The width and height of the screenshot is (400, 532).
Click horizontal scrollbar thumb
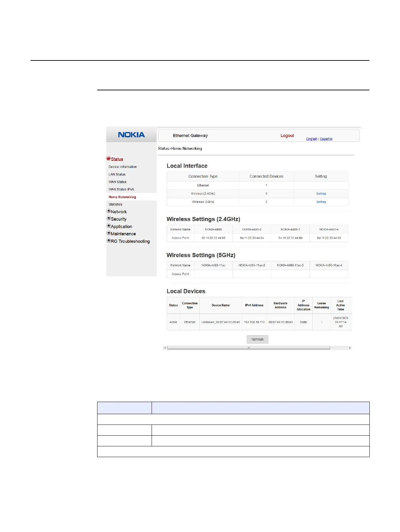point(249,348)
